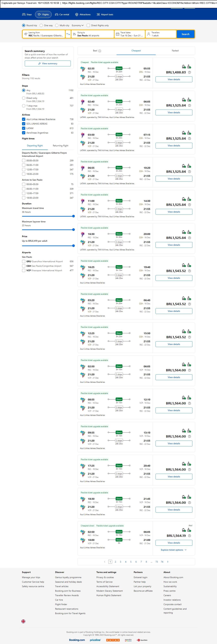Click the View summary button
This screenshot has width=217, height=644.
tap(48, 63)
